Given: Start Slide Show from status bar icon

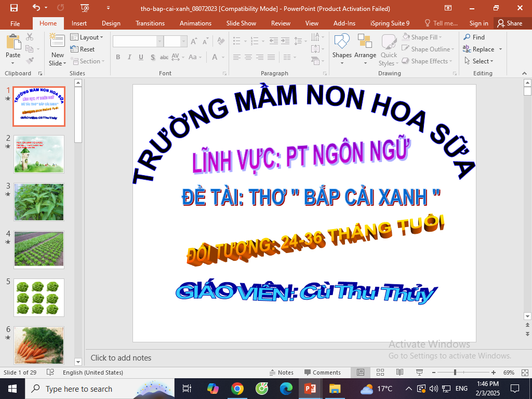Looking at the screenshot, I should pos(419,373).
